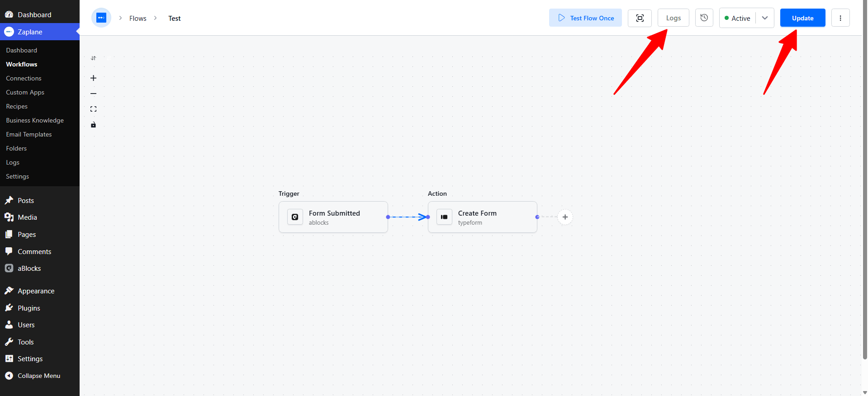Screen dimensions: 868x396
Task: Open the fit-to-screen capture icon button
Action: [640, 18]
